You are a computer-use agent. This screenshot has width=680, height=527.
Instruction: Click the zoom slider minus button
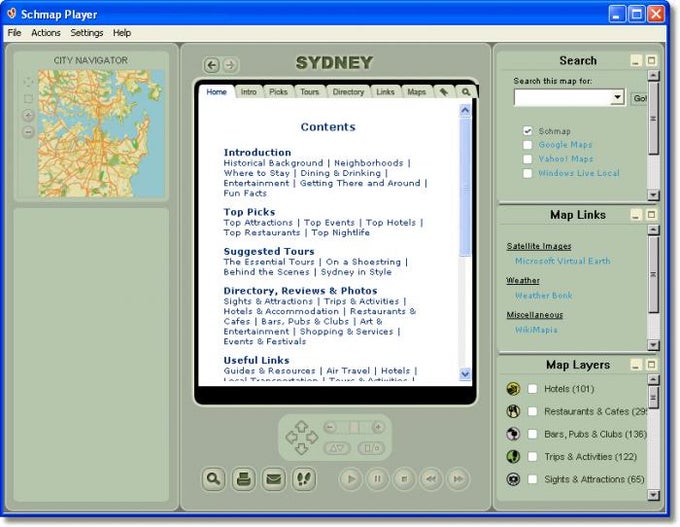(x=330, y=427)
